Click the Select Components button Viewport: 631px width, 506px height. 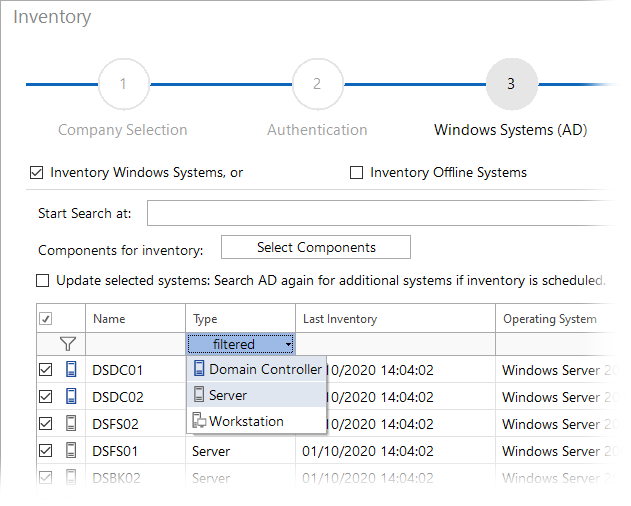click(x=316, y=247)
